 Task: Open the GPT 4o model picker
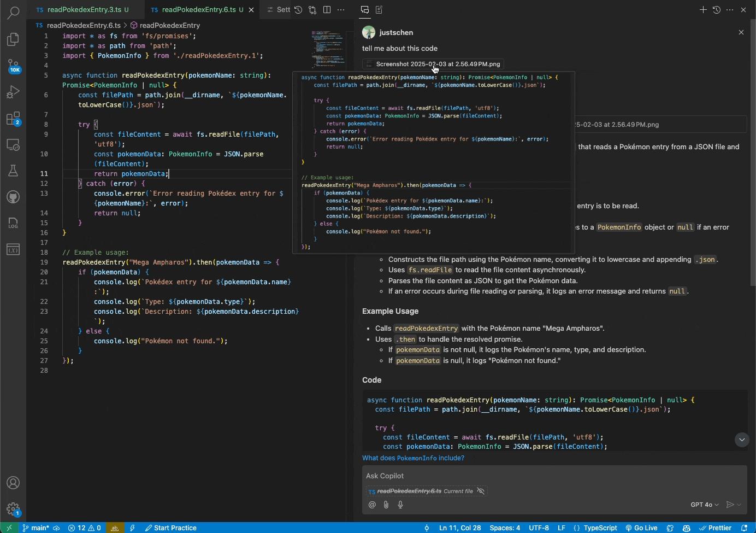click(704, 505)
